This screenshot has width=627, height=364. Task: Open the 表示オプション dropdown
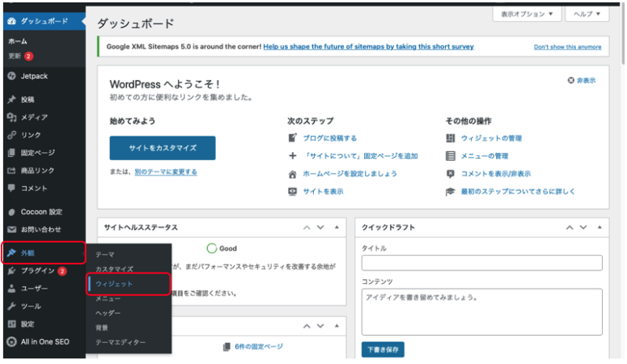click(x=527, y=14)
